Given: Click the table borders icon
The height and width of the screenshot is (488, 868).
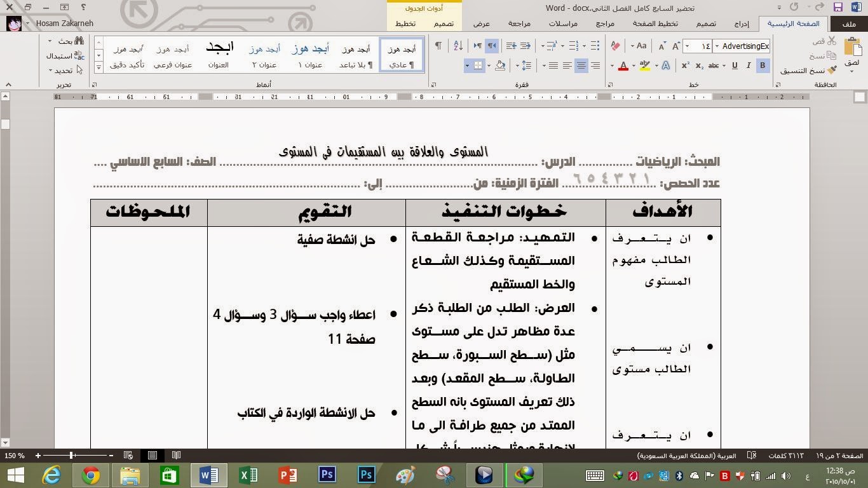Looking at the screenshot, I should [x=478, y=65].
